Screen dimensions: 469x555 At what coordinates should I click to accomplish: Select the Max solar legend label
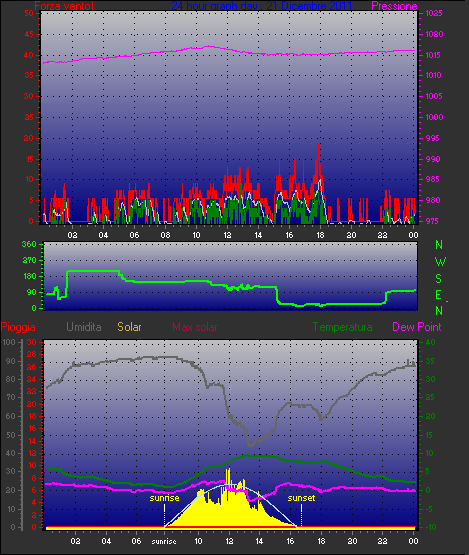[x=195, y=327]
